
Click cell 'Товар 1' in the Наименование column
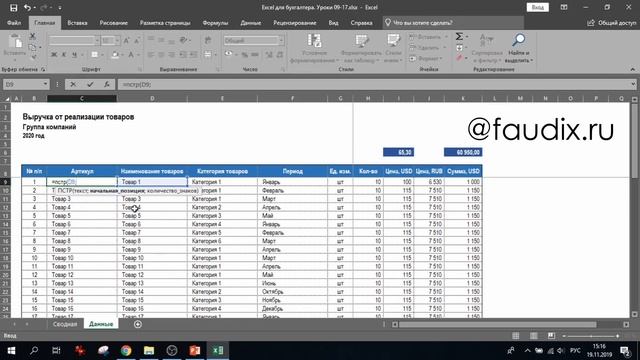pyautogui.click(x=153, y=182)
